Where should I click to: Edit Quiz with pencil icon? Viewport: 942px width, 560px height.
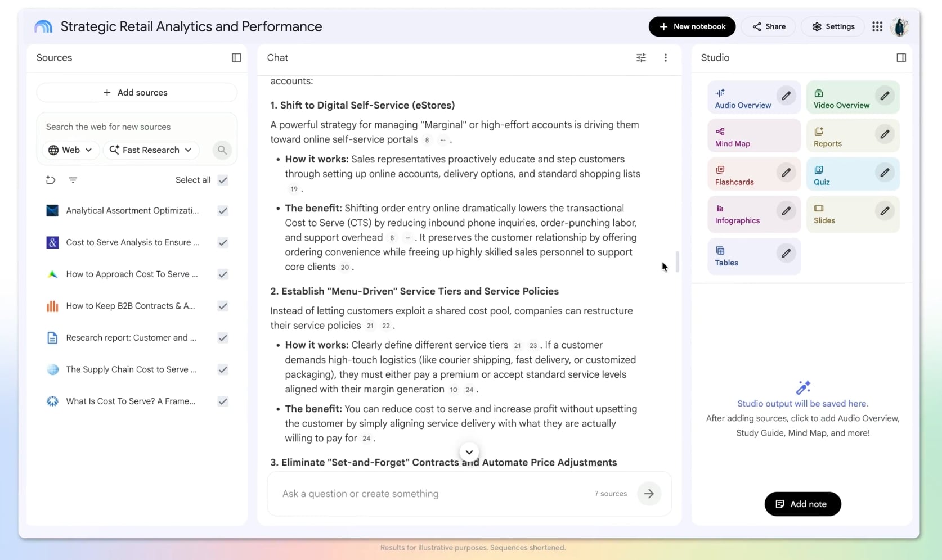point(885,173)
